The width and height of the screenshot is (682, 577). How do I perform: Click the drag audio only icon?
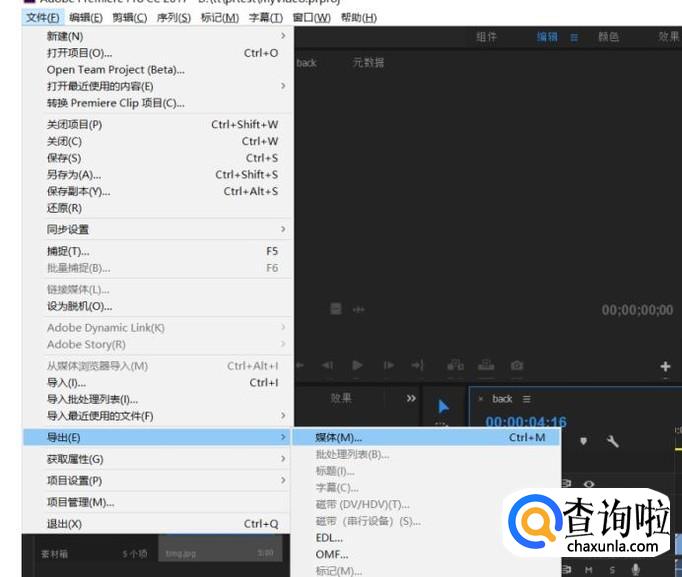click(358, 310)
